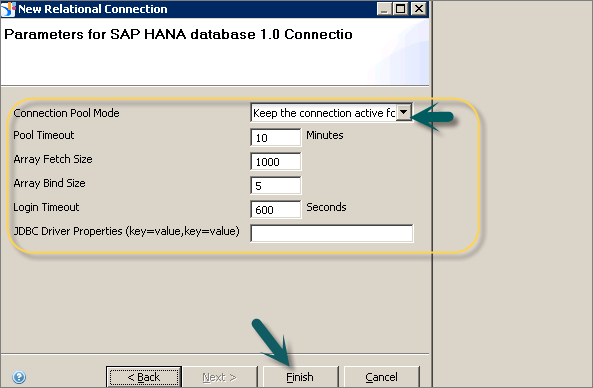The width and height of the screenshot is (593, 388).
Task: Click the Cancel button
Action: click(382, 377)
